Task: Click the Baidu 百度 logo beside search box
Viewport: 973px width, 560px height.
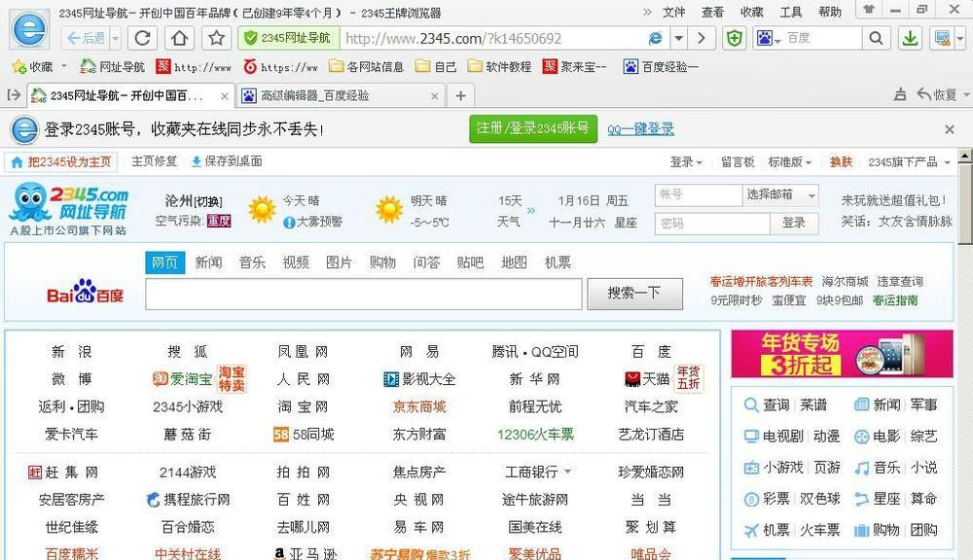Action: [x=85, y=292]
